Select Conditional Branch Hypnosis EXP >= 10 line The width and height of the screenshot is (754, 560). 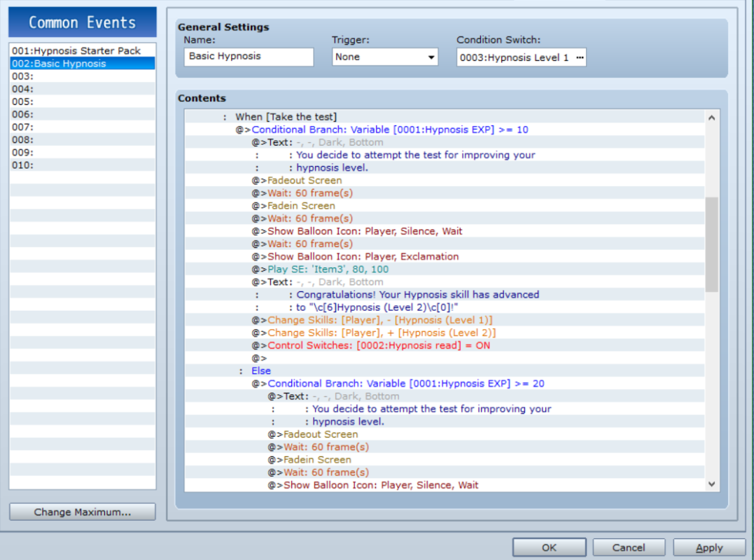pos(445,129)
